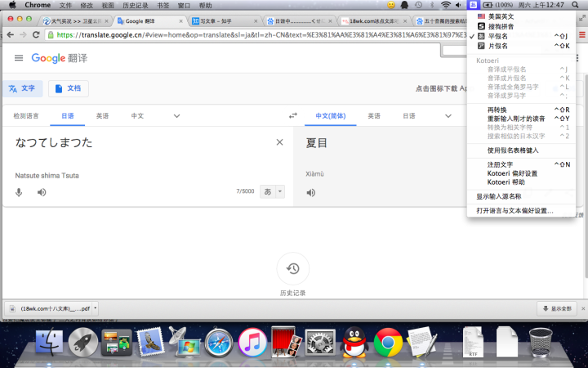
Task: Open Kotoeri 偏好设置
Action: pyautogui.click(x=521, y=173)
